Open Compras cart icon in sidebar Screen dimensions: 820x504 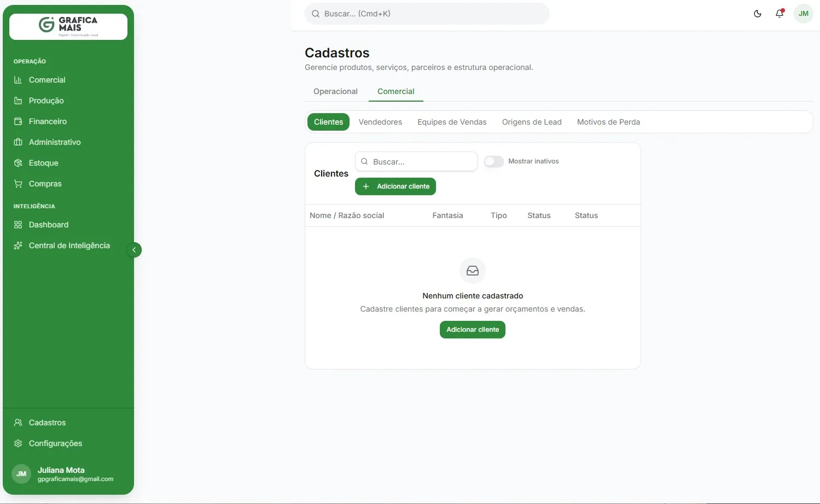[x=18, y=184]
